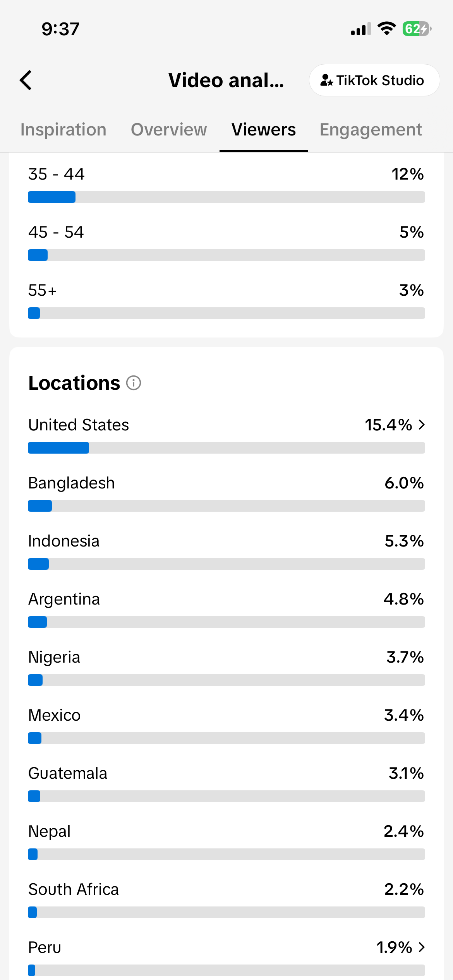453x980 pixels.
Task: Expand Peru location chevron
Action: point(422,947)
